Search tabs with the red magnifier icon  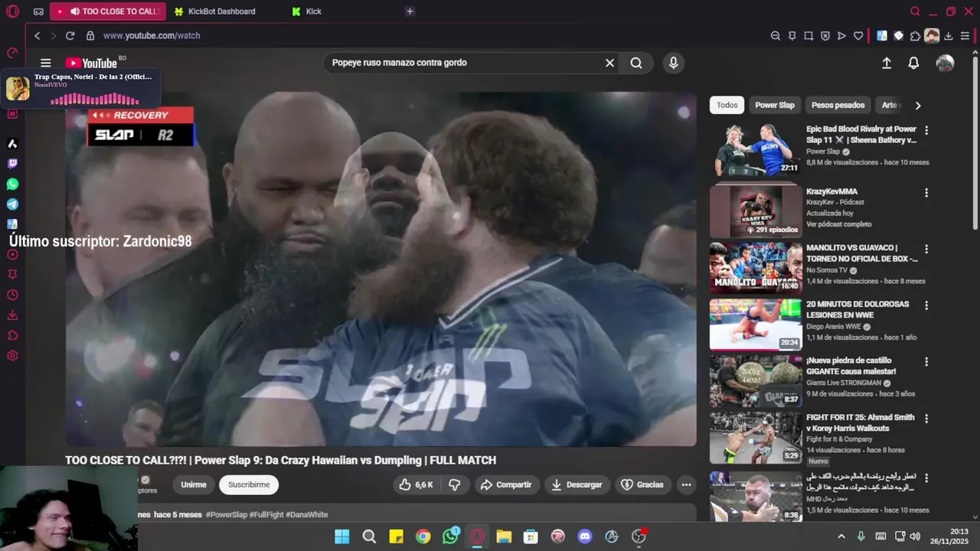tap(915, 11)
